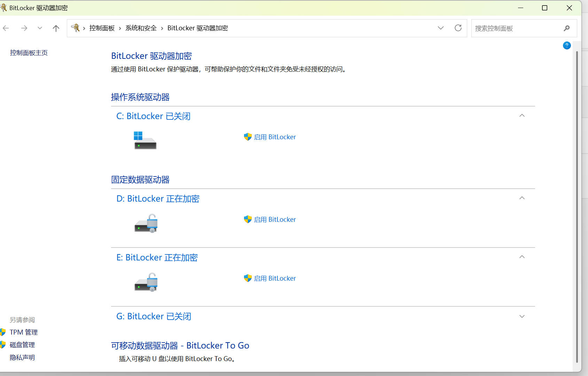Click the 插入可移动 U 盘 instruction text
This screenshot has height=376, width=588.
tap(177, 359)
